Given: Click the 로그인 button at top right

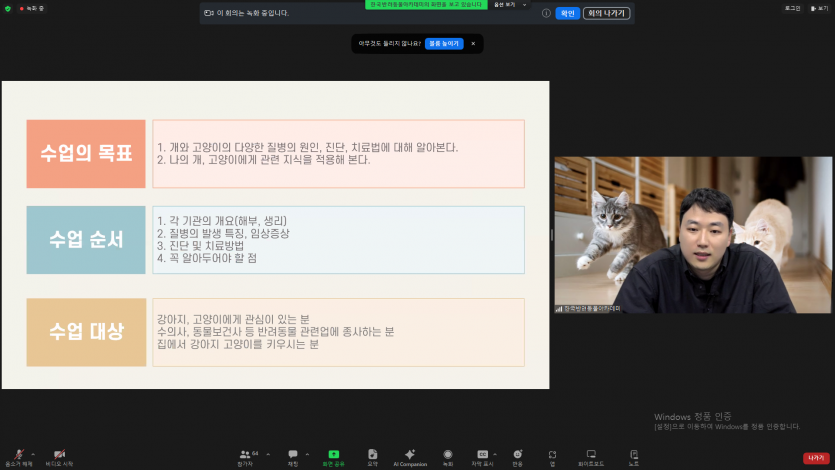Looking at the screenshot, I should (x=792, y=9).
